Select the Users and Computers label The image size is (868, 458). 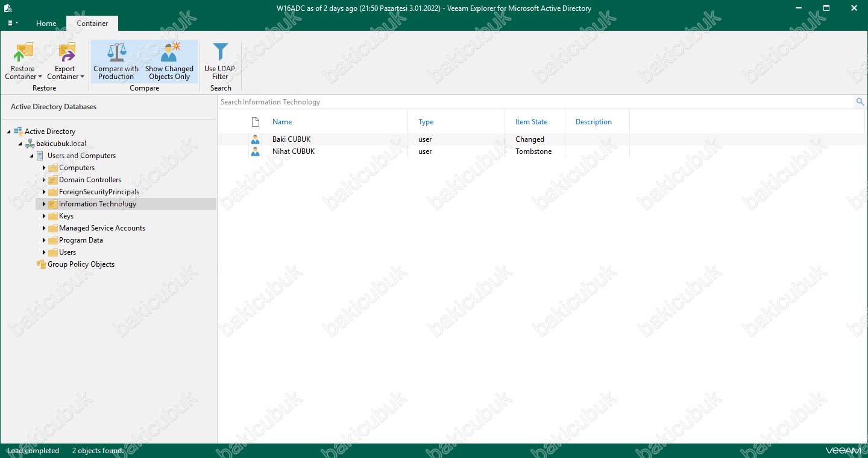pyautogui.click(x=81, y=156)
